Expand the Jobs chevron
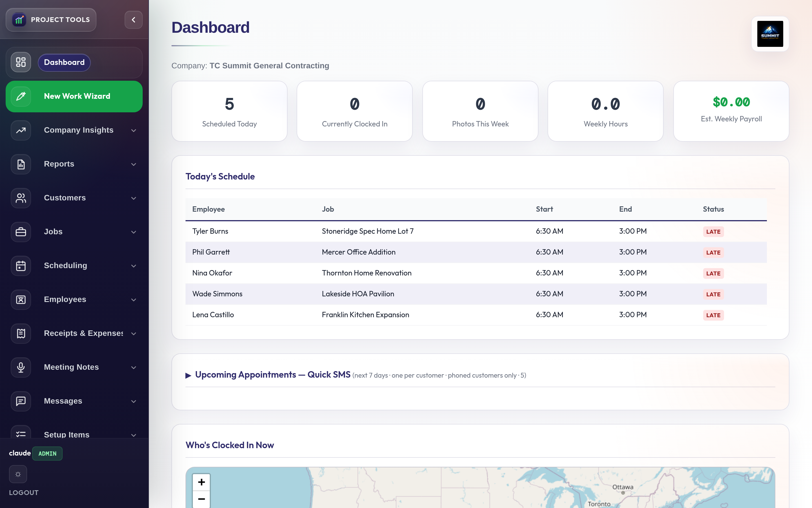 click(x=134, y=232)
